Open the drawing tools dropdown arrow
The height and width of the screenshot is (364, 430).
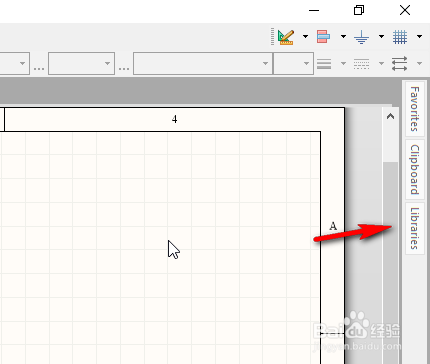(305, 37)
